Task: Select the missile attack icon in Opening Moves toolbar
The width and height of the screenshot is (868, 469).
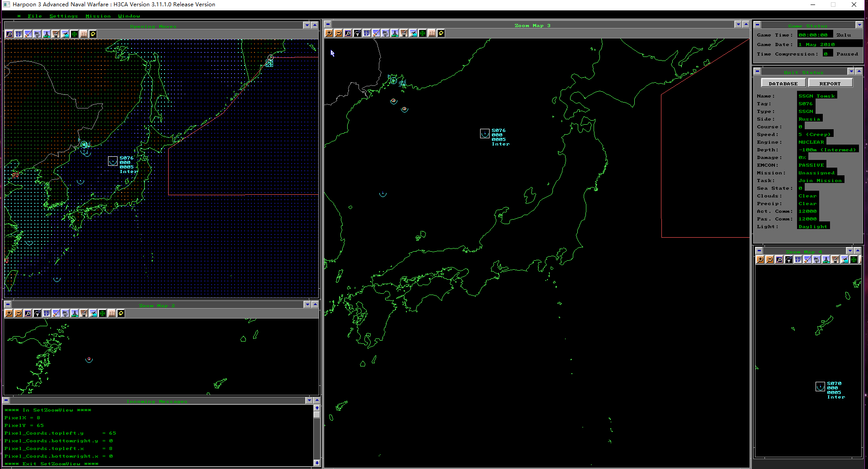Action: (x=28, y=34)
